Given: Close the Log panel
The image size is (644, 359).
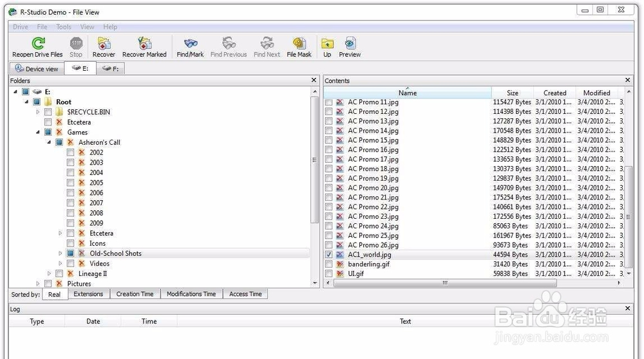Looking at the screenshot, I should 627,308.
